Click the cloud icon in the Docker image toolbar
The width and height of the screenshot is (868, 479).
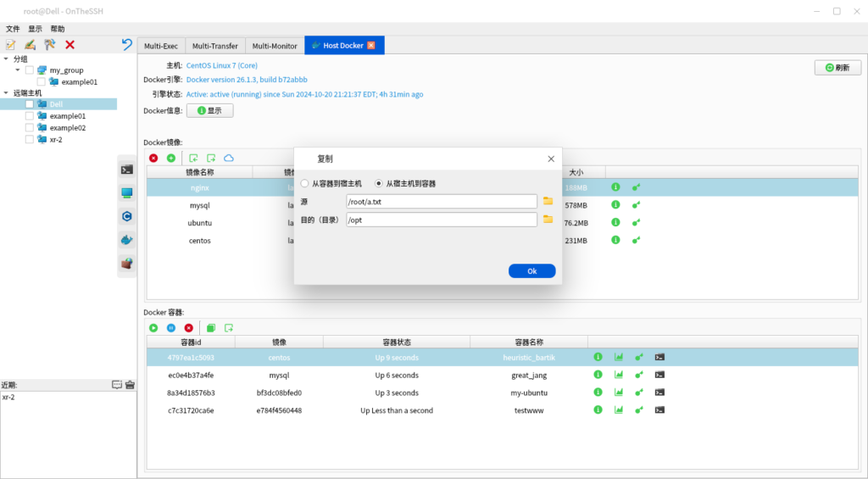pos(229,158)
